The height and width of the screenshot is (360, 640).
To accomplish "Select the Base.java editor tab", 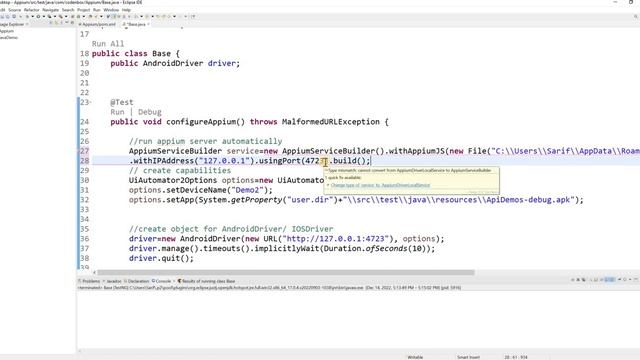I will click(135, 24).
